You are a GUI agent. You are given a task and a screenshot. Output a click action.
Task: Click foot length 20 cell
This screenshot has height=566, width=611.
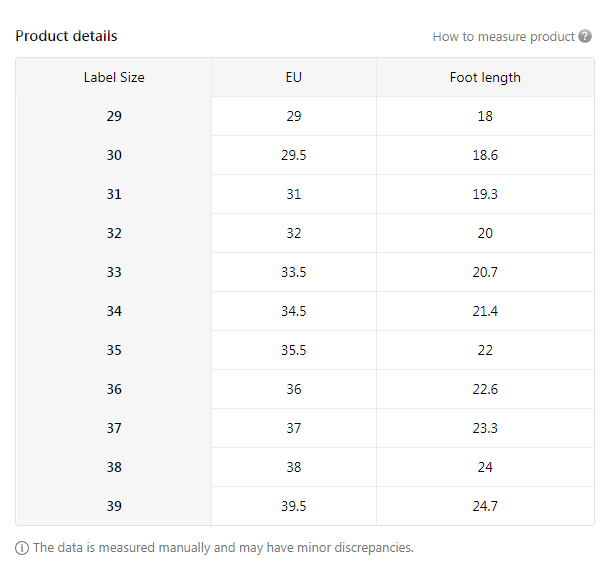pyautogui.click(x=485, y=233)
